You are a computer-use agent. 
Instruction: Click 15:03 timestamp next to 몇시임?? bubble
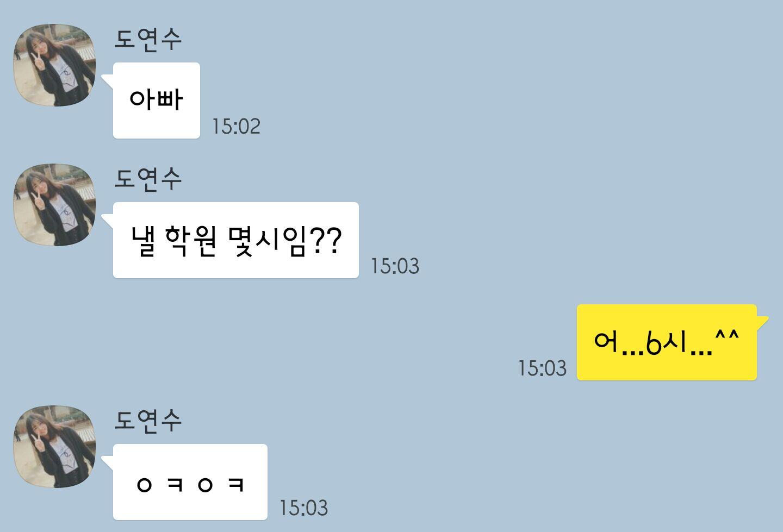(x=395, y=266)
